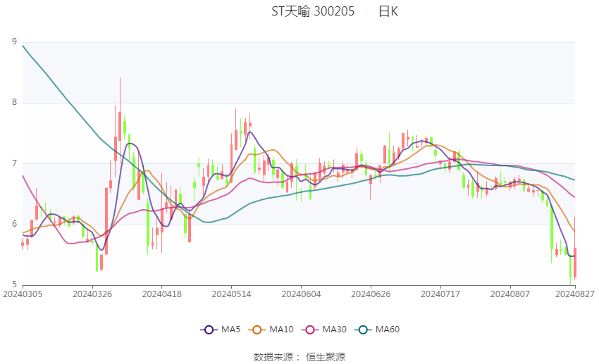
Task: Click the x-axis date label 20240514
Action: (x=231, y=294)
